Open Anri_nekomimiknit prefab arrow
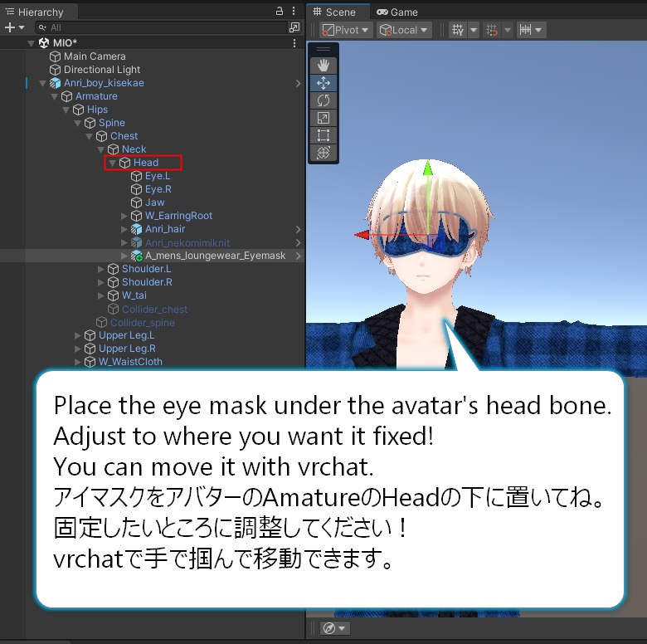Viewport: 647px width, 644px height. 298,242
